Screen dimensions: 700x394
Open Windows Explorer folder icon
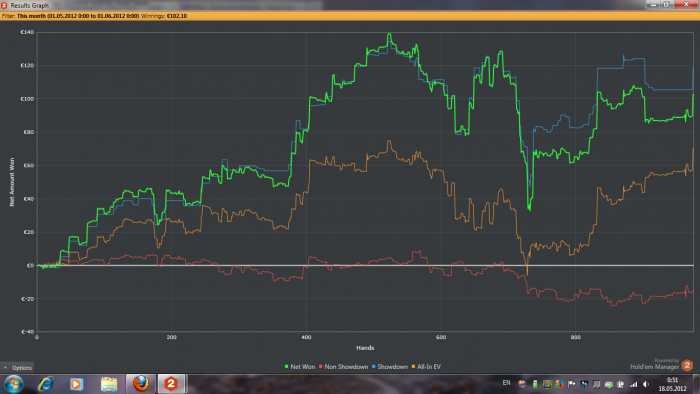pos(109,384)
